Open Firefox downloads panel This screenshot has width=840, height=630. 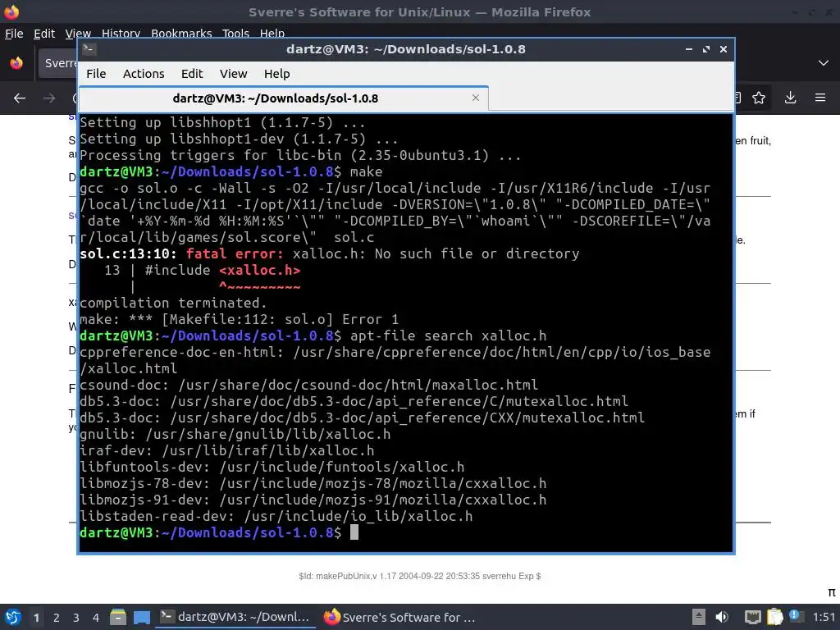point(790,98)
